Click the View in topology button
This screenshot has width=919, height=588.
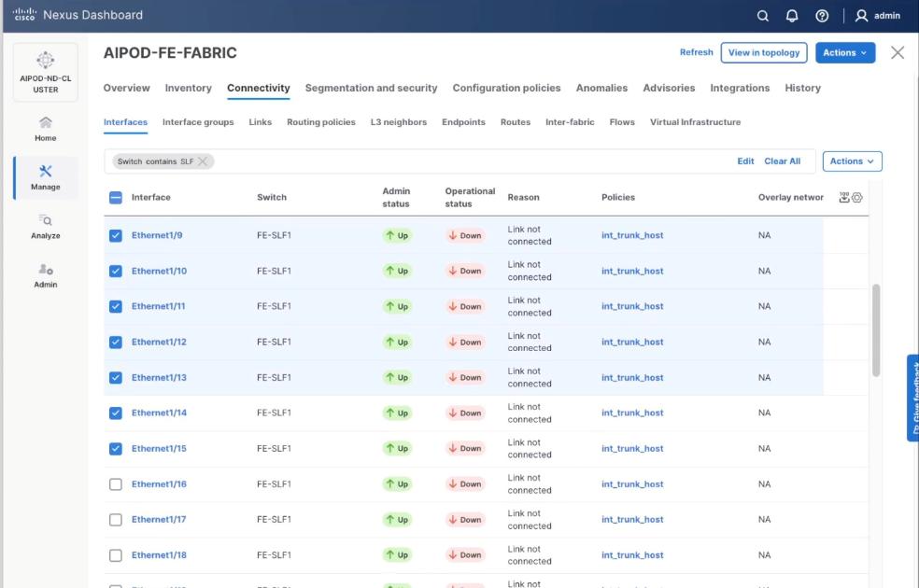coord(763,52)
